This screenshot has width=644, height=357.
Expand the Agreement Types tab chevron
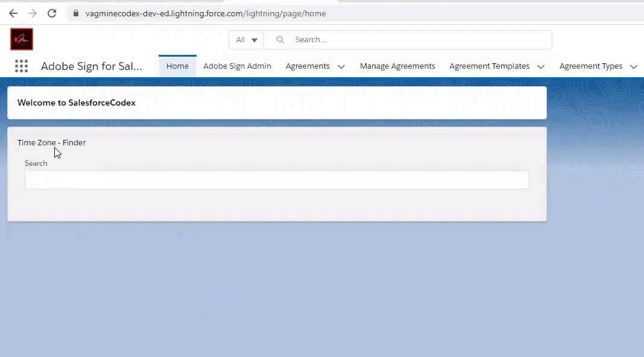(x=633, y=66)
